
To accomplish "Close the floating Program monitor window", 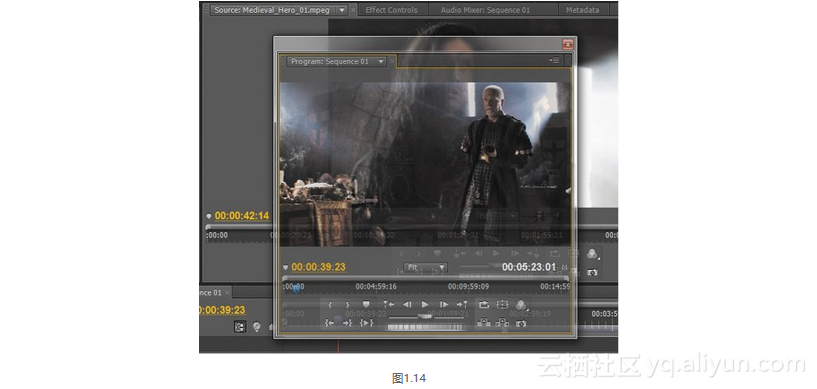I will [568, 44].
